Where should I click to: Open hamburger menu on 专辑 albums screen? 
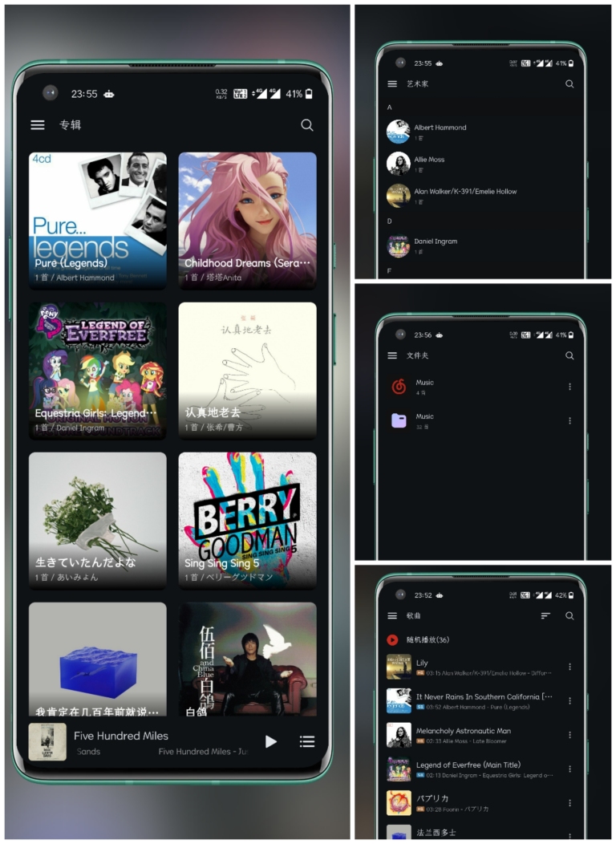(x=38, y=125)
